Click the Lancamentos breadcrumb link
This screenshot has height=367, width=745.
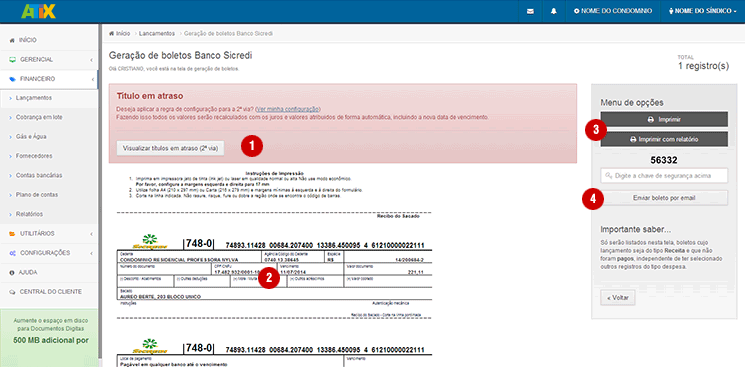tap(157, 34)
